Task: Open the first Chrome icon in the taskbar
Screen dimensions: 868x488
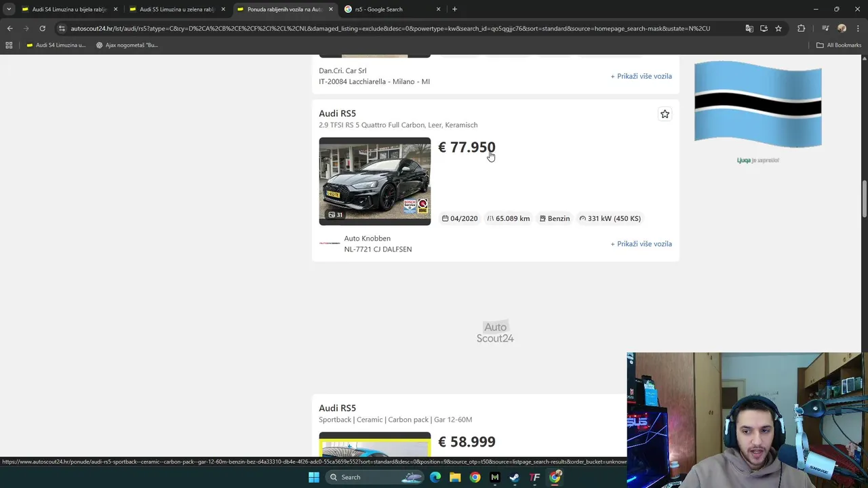Action: (x=475, y=477)
